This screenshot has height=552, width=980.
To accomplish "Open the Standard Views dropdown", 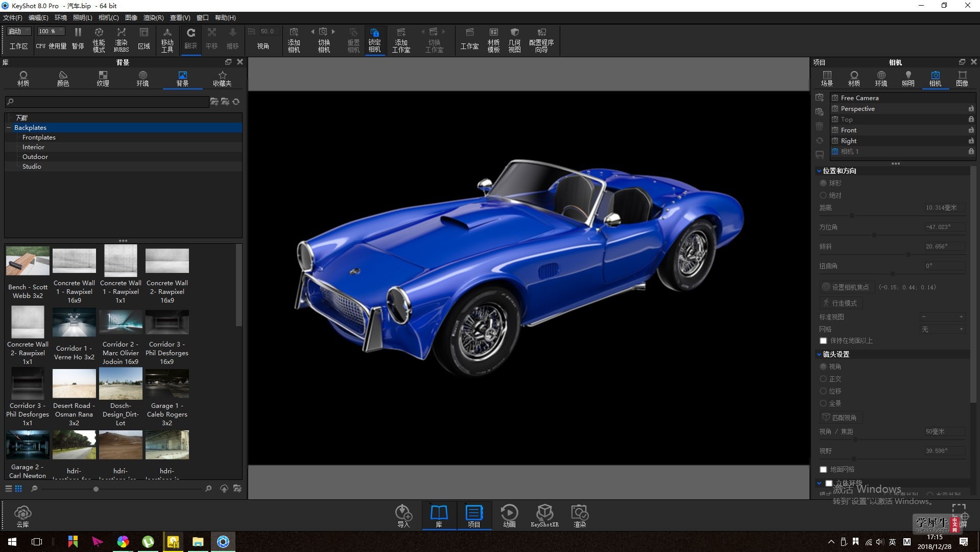I will click(943, 317).
